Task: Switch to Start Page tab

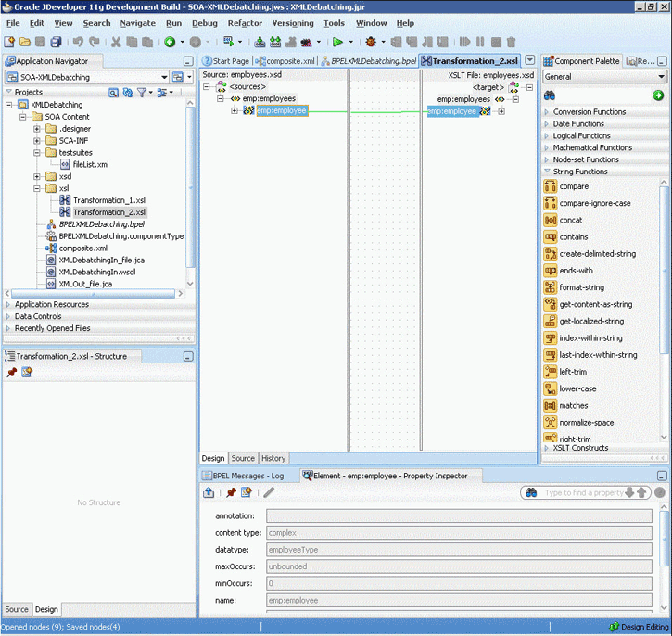Action: pyautogui.click(x=226, y=61)
